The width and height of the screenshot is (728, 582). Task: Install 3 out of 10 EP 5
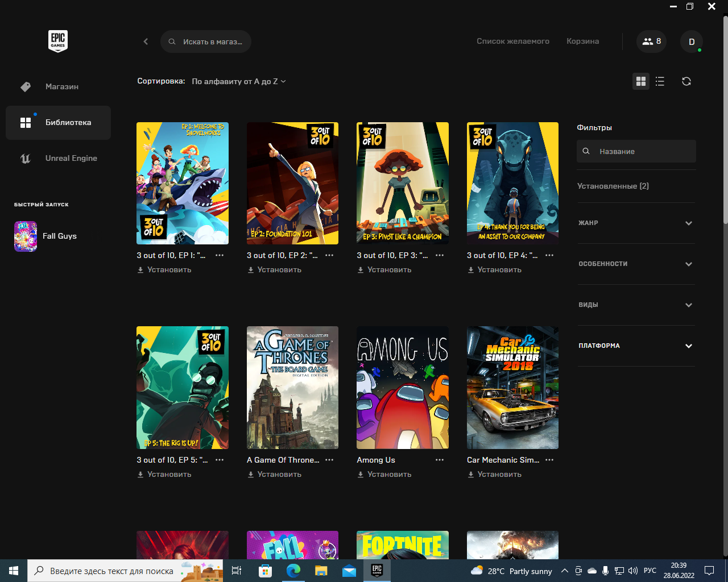[x=164, y=475]
